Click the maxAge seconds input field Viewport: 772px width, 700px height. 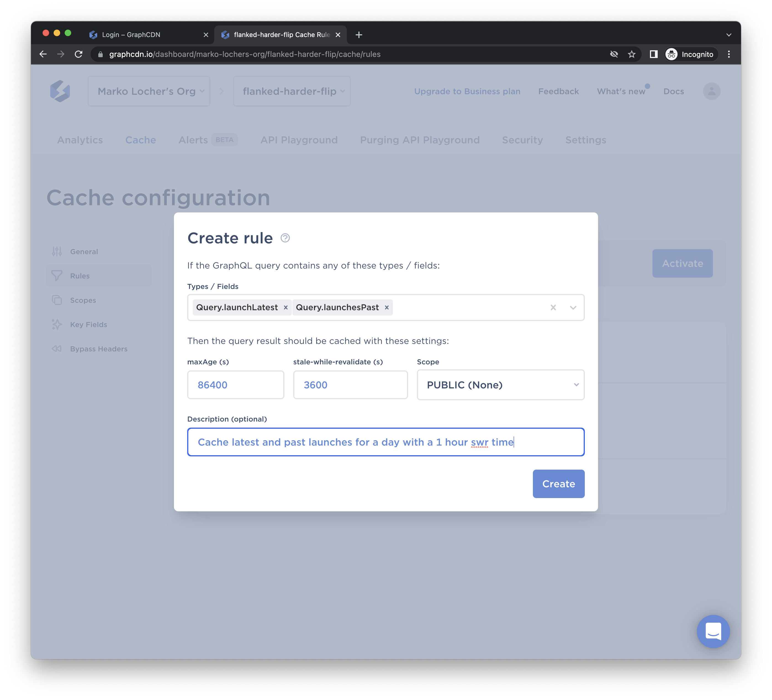click(236, 385)
